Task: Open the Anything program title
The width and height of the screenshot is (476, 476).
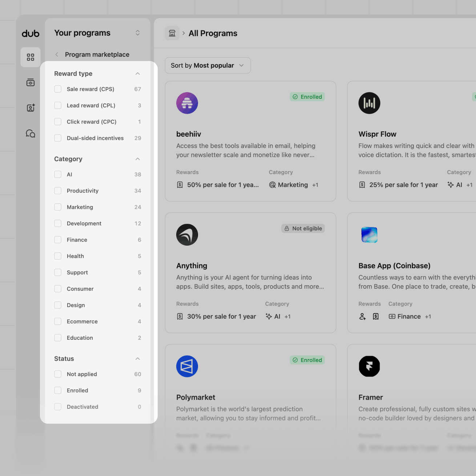Action: (x=192, y=266)
